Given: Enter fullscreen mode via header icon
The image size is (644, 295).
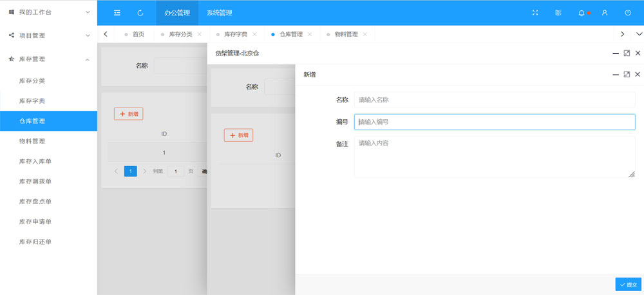Looking at the screenshot, I should click(535, 13).
